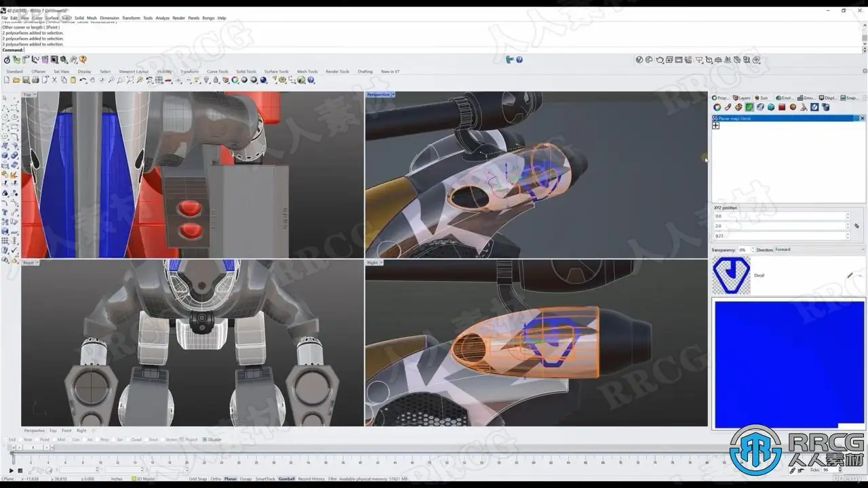Viewport: 868px width, 488px height.
Task: Click the spinner on the 9.77 position field
Action: pos(847,236)
